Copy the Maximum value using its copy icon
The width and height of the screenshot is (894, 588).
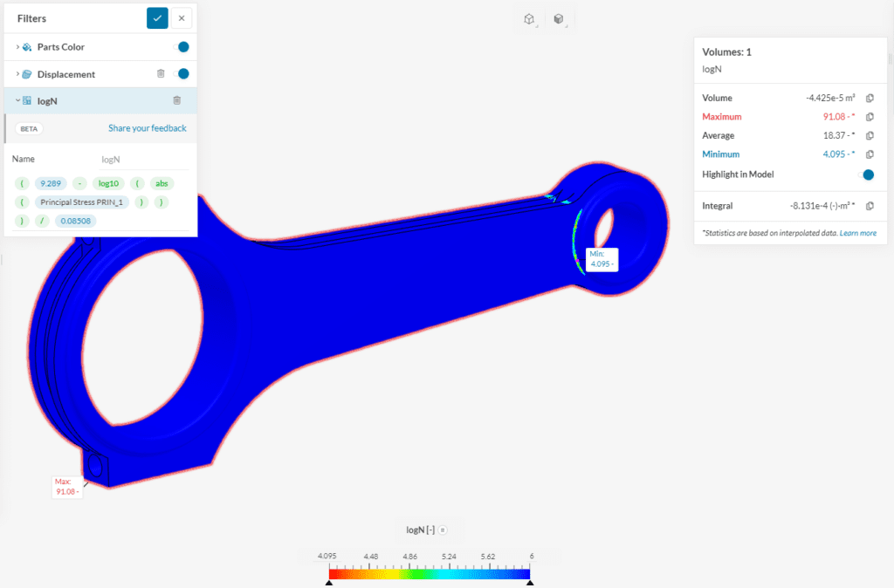pyautogui.click(x=869, y=116)
